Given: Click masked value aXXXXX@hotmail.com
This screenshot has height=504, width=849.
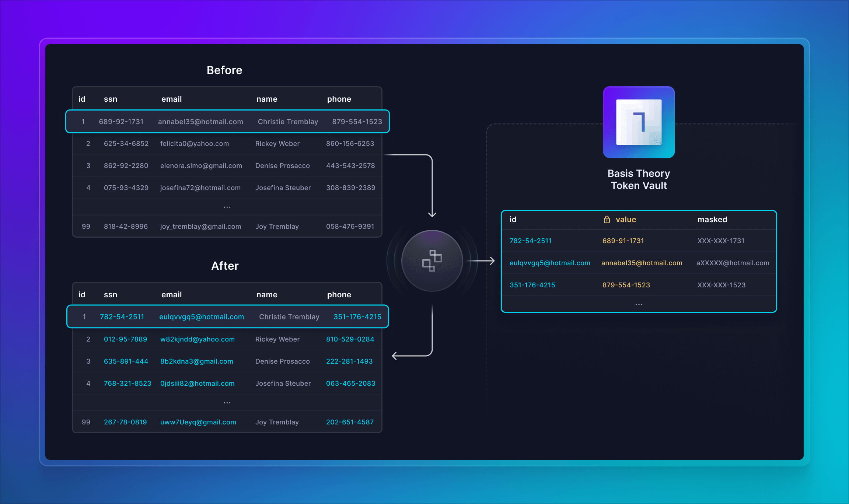Looking at the screenshot, I should pos(733,263).
